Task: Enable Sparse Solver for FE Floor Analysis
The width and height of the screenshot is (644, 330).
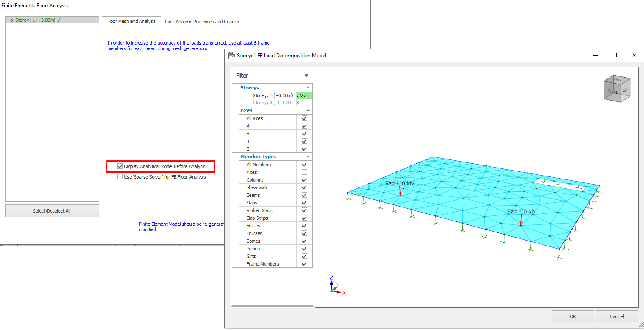Action: point(120,177)
